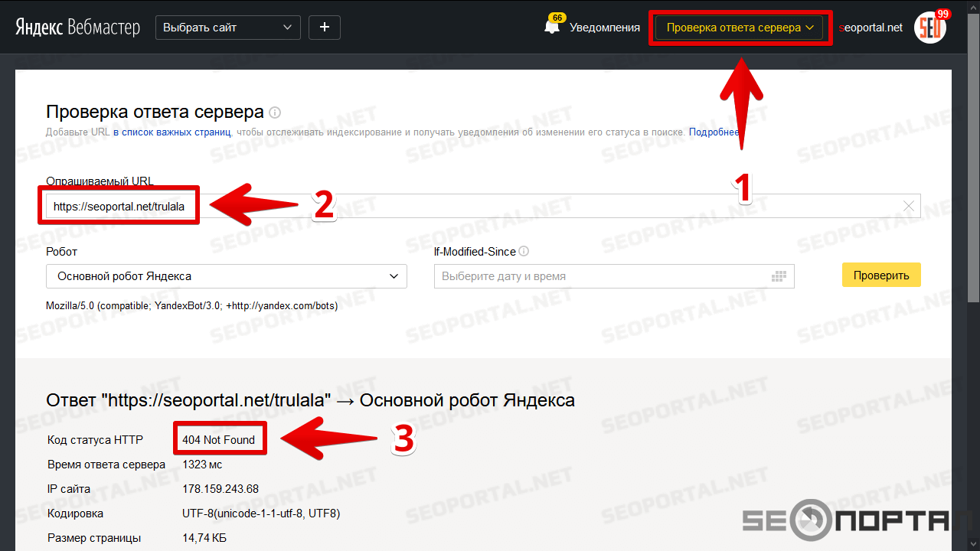Open the calendar icon in date field

tap(779, 276)
